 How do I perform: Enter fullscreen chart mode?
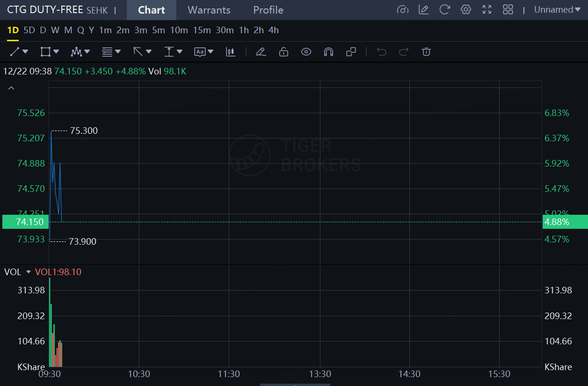pos(487,10)
